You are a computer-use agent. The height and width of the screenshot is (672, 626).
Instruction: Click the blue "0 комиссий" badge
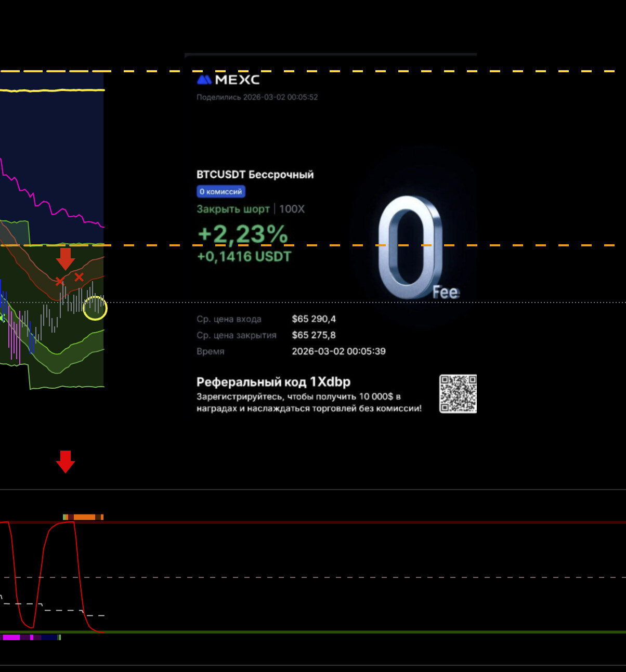[x=221, y=192]
